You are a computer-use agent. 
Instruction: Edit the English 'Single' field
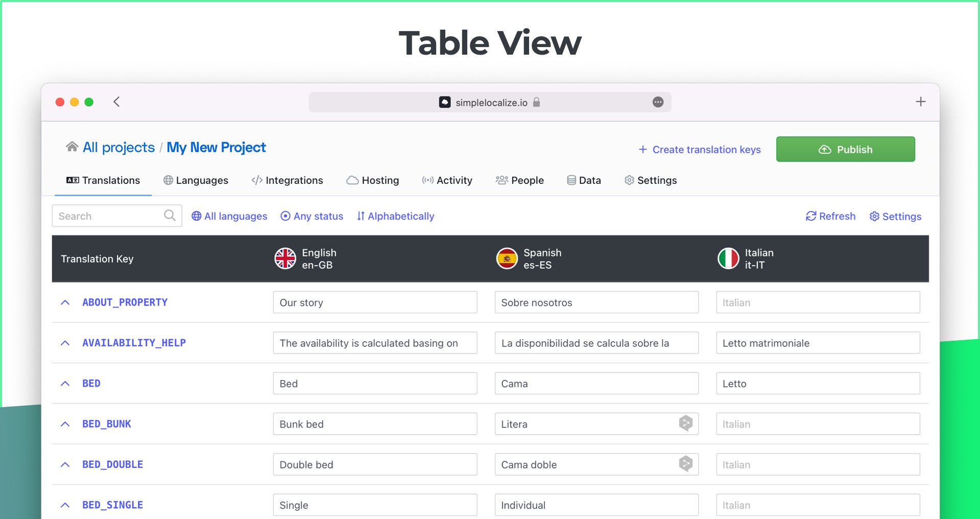point(375,505)
